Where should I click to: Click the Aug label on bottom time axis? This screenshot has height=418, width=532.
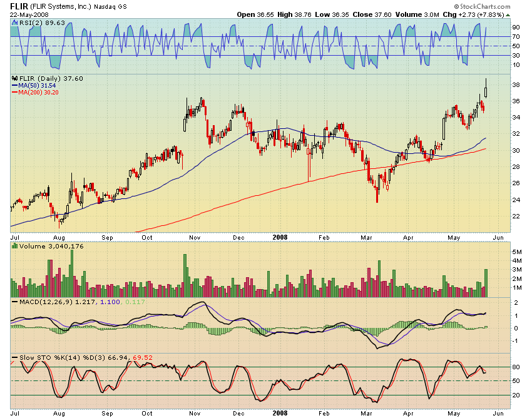(x=59, y=413)
